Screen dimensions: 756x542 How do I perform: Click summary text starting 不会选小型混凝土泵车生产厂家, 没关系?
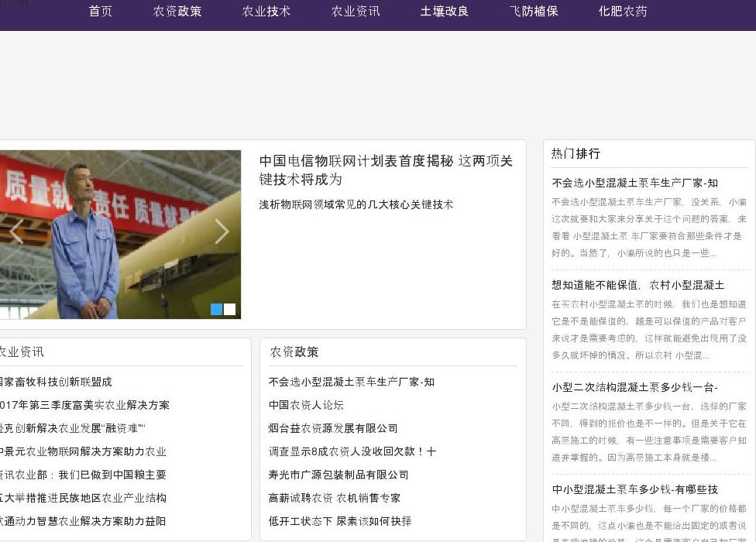649,228
